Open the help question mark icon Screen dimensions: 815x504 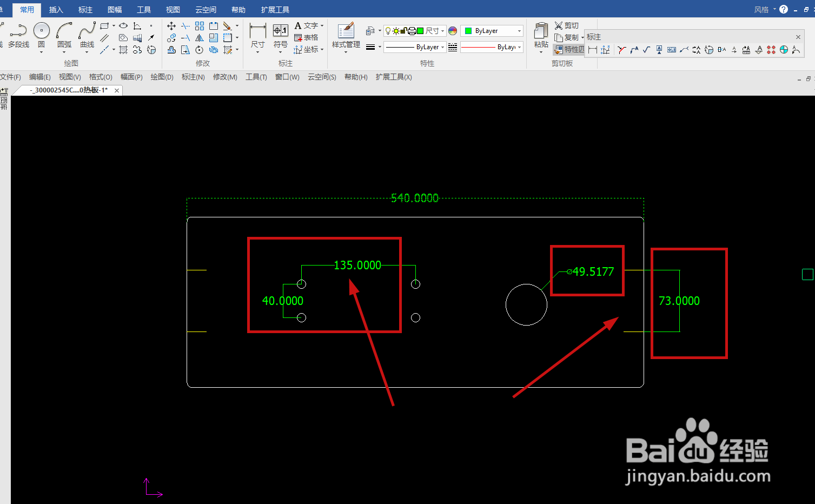tap(784, 9)
